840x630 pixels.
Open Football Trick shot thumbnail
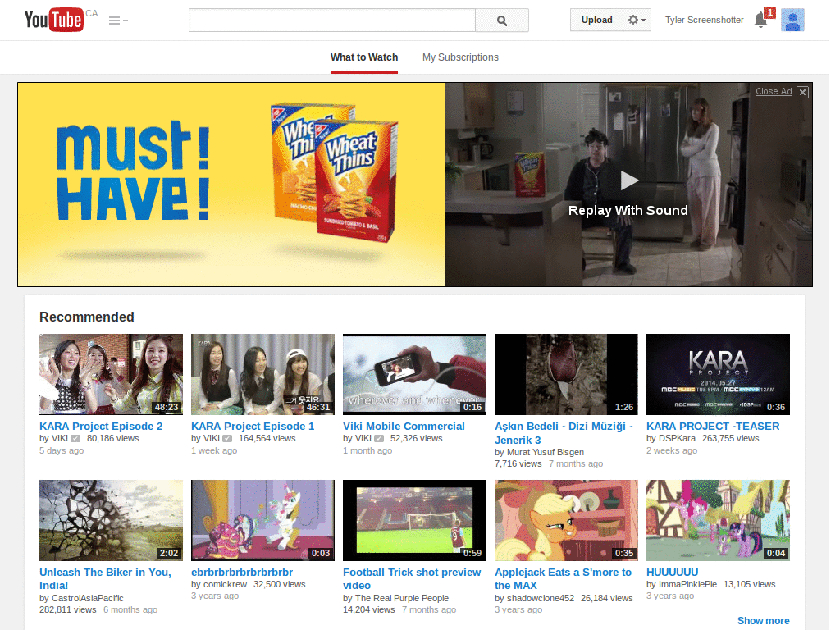coord(414,520)
